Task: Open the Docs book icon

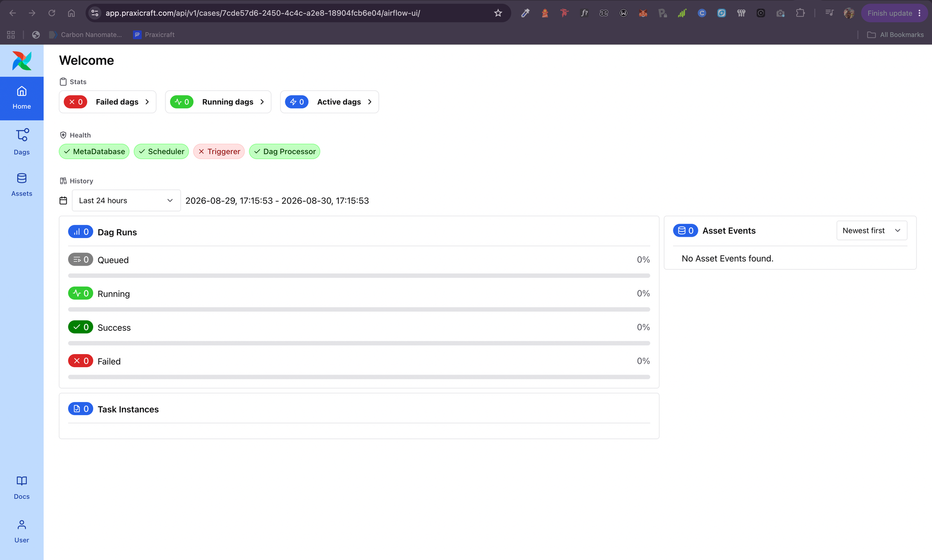Action: (x=22, y=481)
